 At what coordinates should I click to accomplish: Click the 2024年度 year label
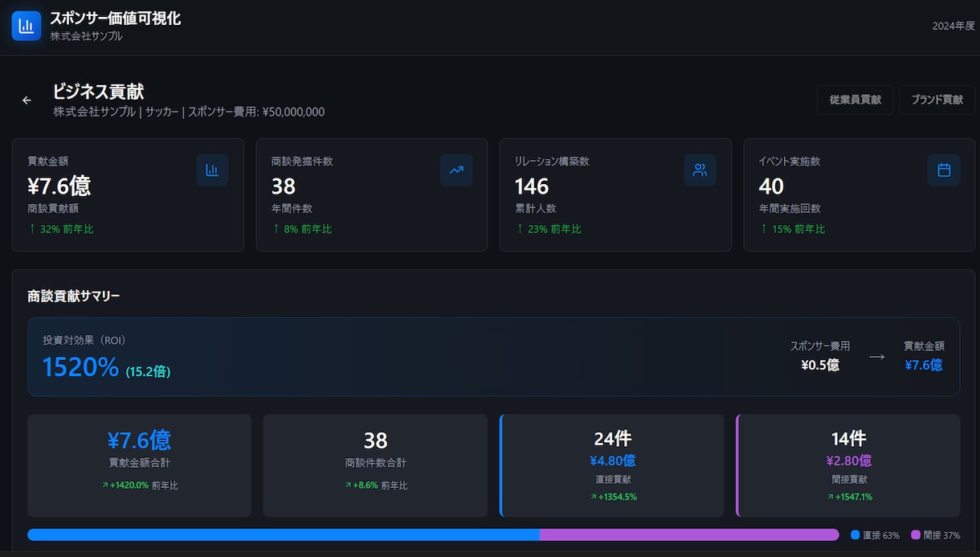tap(953, 26)
